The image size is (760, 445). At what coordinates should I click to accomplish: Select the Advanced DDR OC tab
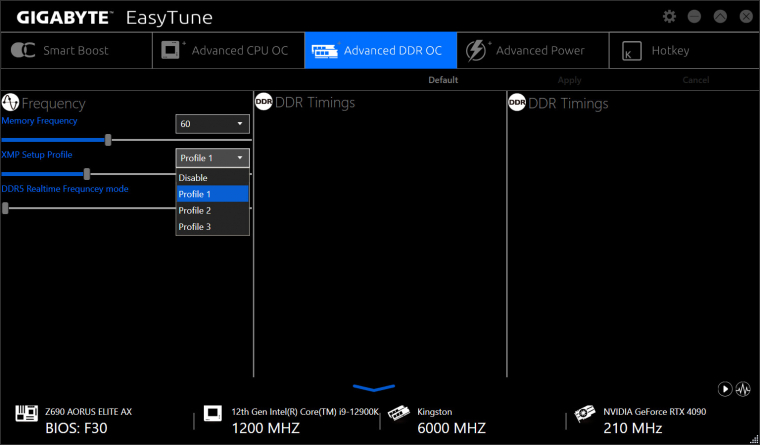pyautogui.click(x=380, y=50)
